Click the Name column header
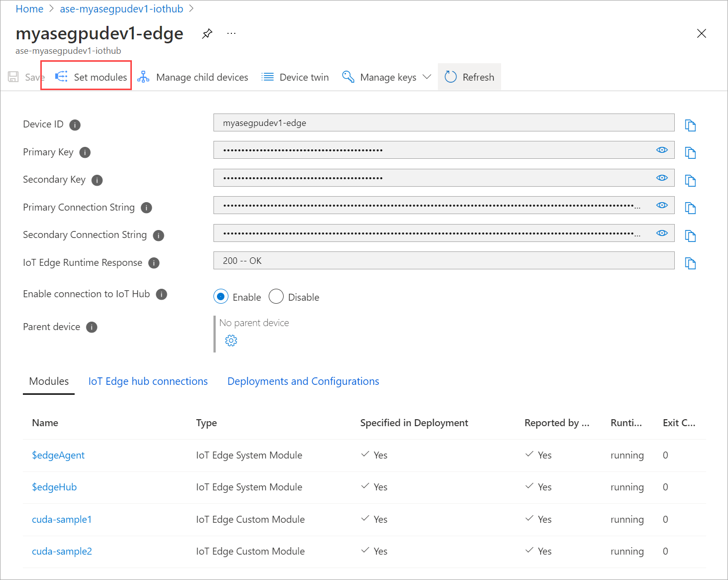 pyautogui.click(x=45, y=423)
